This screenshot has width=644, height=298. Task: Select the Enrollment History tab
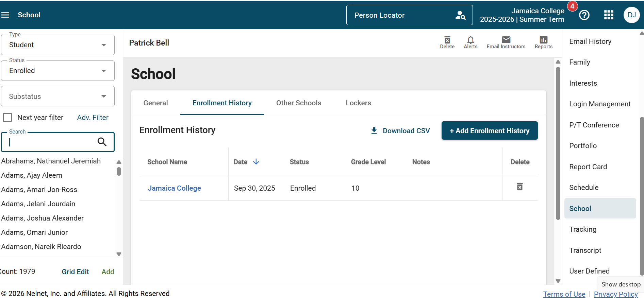222,103
